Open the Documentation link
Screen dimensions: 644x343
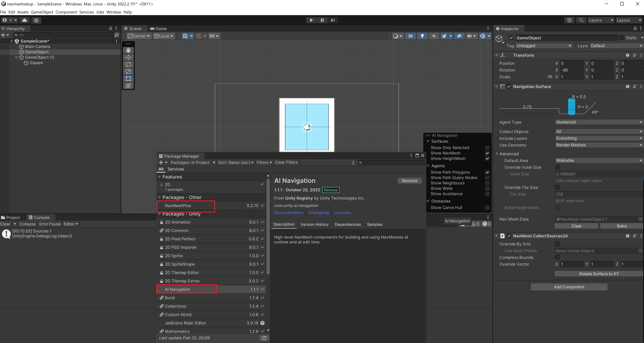[289, 213]
